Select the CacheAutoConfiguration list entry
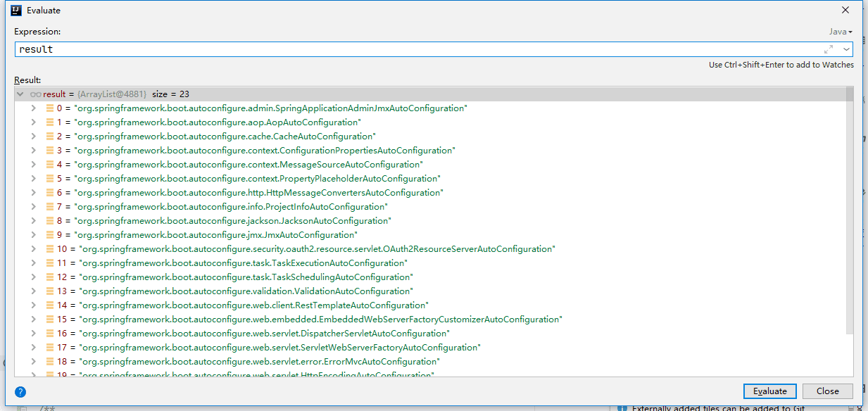This screenshot has width=868, height=411. click(x=225, y=137)
